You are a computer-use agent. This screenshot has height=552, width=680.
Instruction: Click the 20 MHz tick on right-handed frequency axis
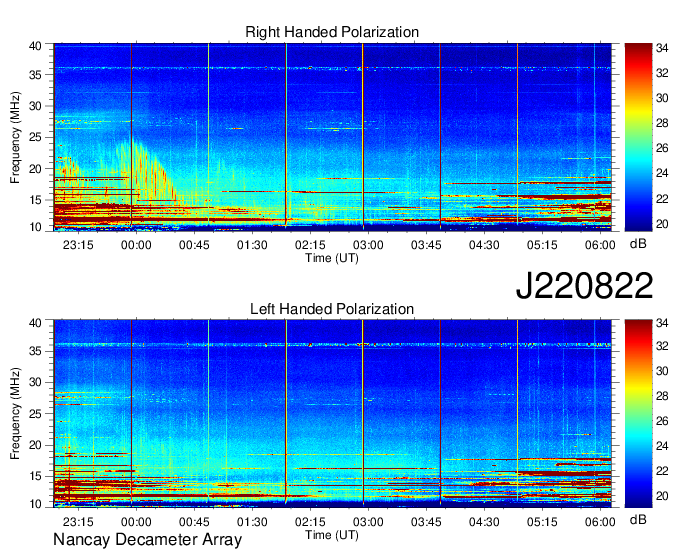(x=35, y=169)
